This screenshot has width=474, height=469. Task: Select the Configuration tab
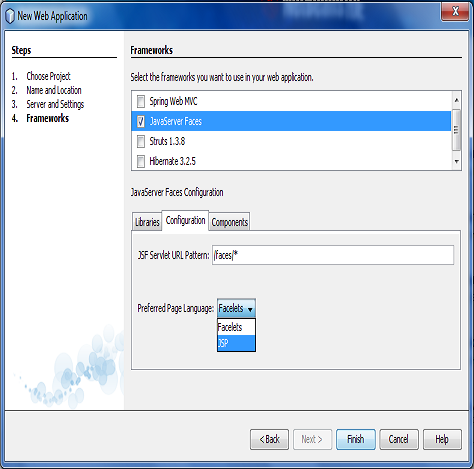click(185, 220)
